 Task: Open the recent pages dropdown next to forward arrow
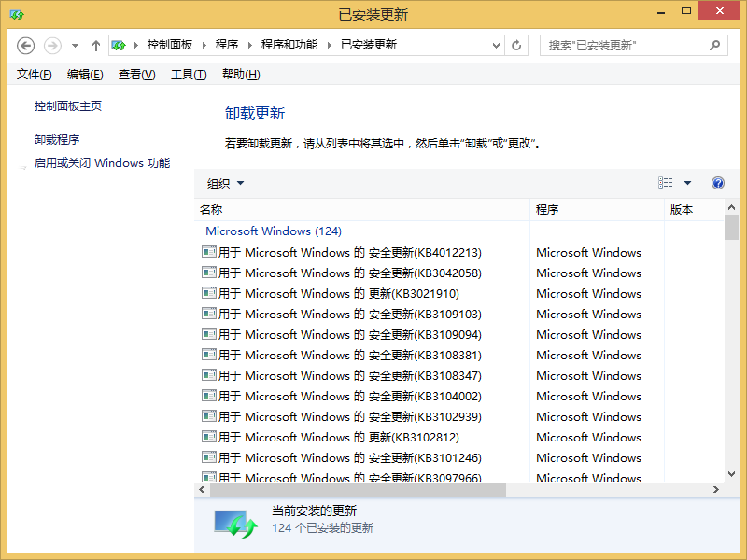tap(74, 45)
